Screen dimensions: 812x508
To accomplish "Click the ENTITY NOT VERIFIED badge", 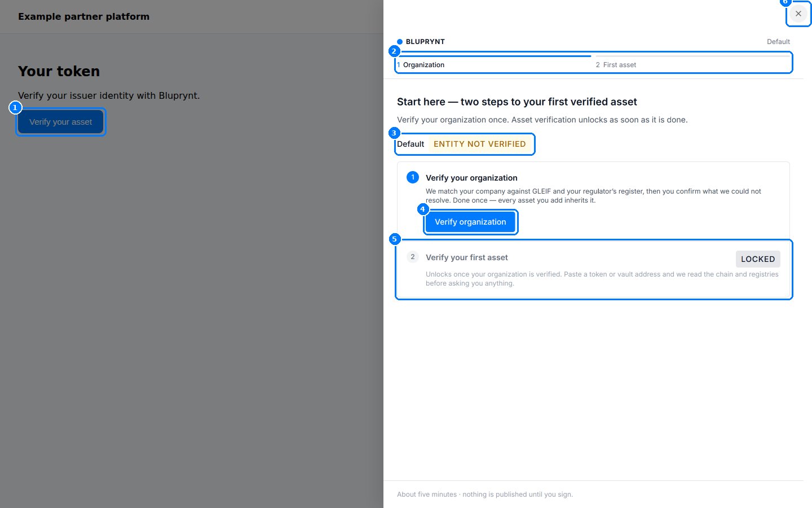I will (480, 144).
